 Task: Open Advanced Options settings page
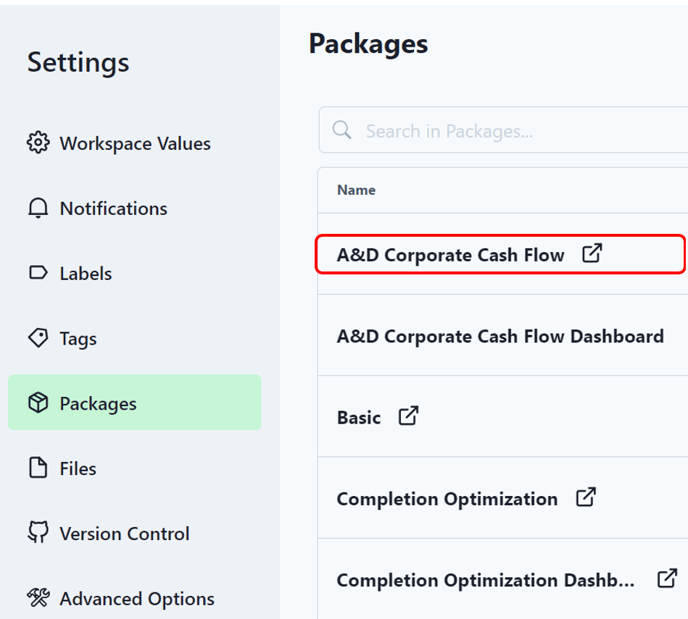click(135, 598)
